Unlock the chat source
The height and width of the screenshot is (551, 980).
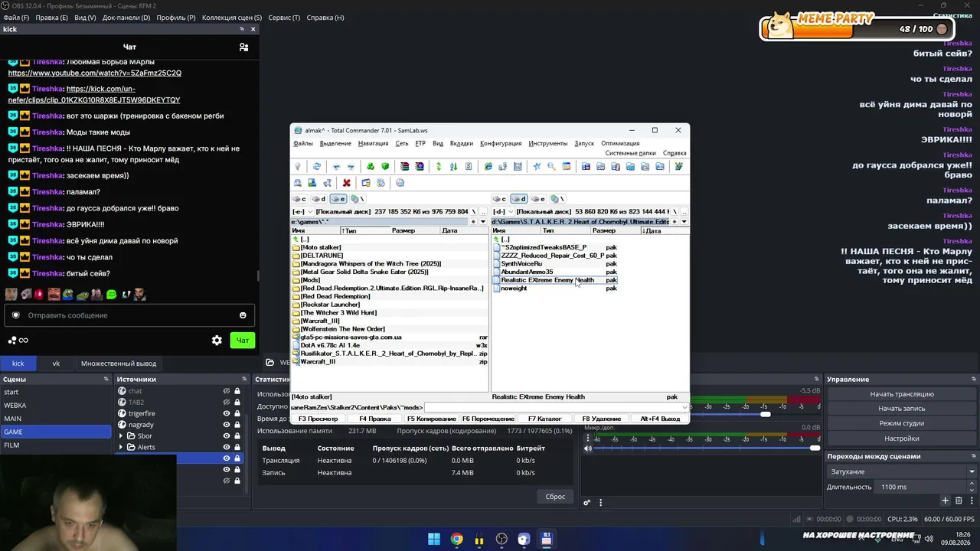pos(237,391)
